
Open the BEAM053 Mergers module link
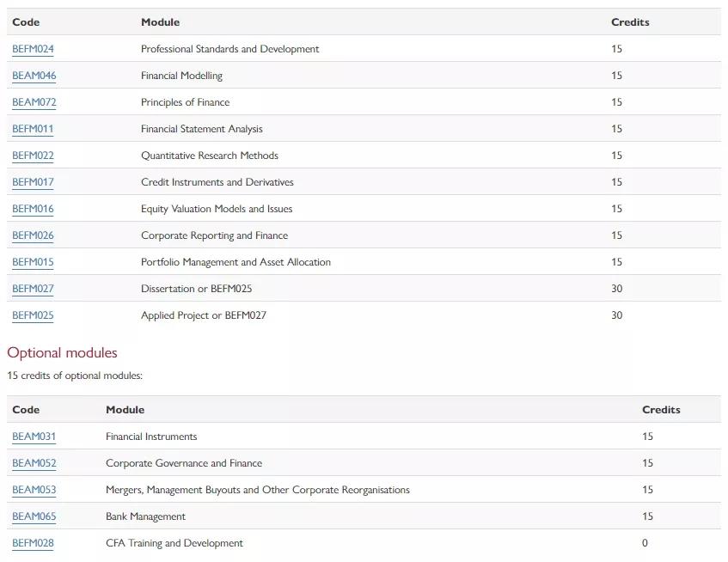point(33,489)
